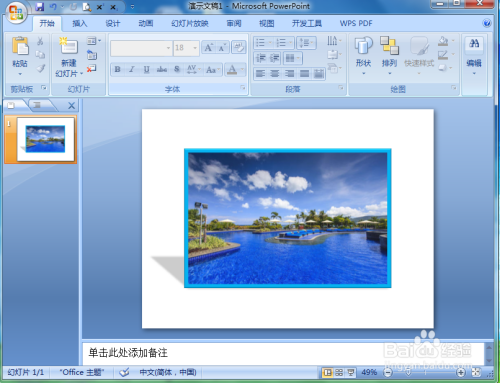Toggle bold with the B button

pyautogui.click(x=117, y=69)
